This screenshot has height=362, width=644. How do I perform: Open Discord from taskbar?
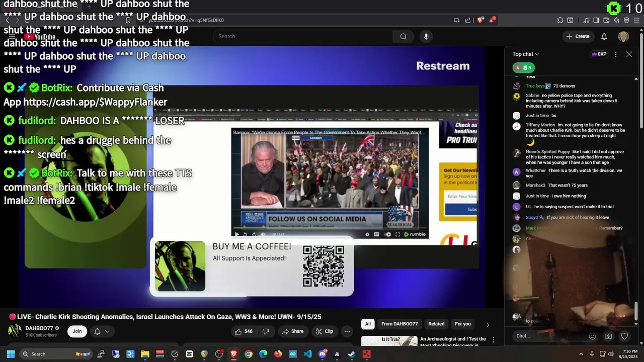click(x=323, y=354)
